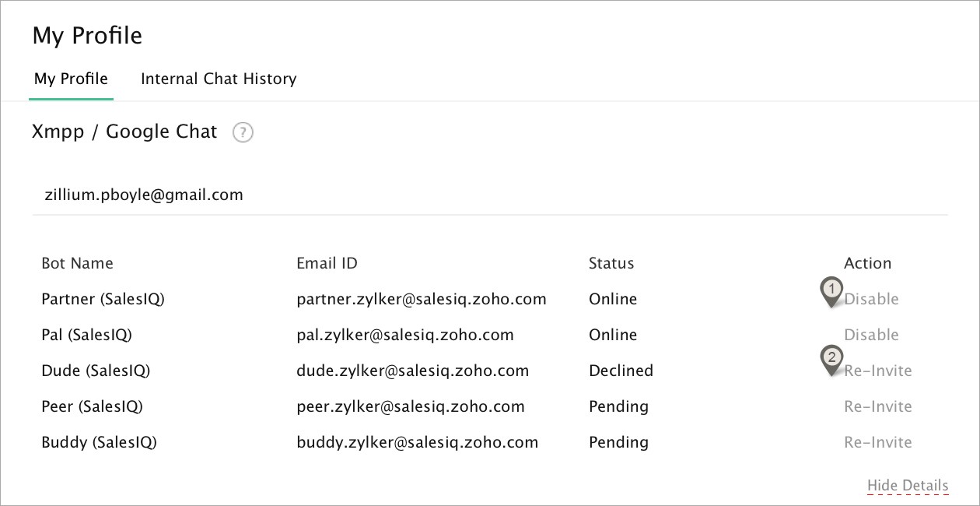980x506 pixels.
Task: Select the Dude (SalesIQ) bot name
Action: [x=96, y=371]
